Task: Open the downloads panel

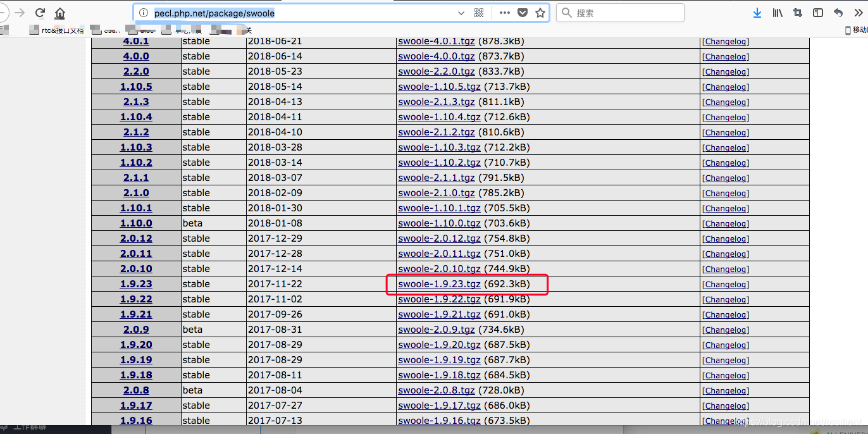Action: pyautogui.click(x=757, y=13)
